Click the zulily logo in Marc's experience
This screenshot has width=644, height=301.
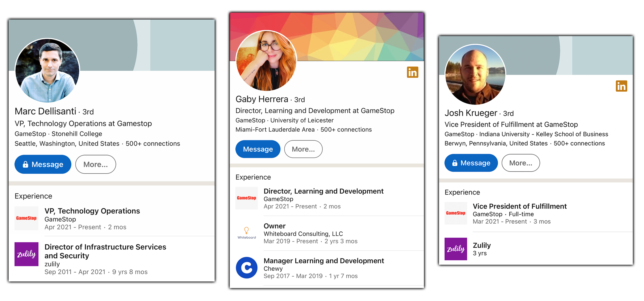[26, 254]
